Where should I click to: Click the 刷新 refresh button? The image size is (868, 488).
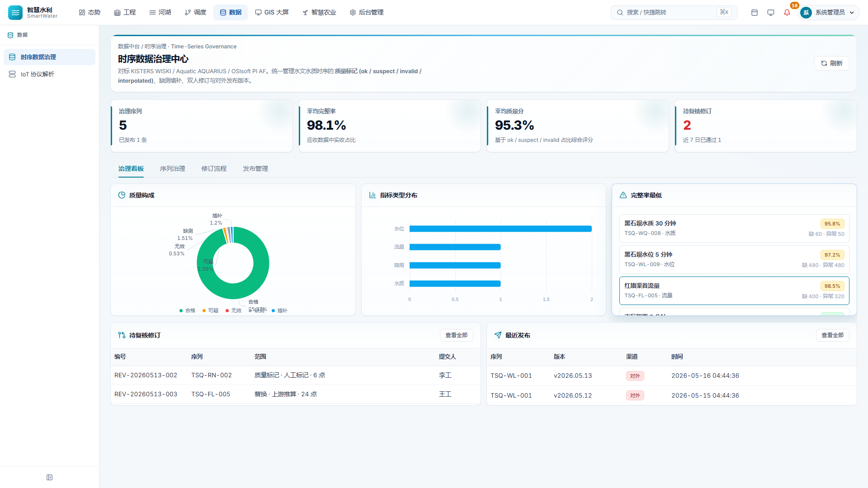coord(832,63)
